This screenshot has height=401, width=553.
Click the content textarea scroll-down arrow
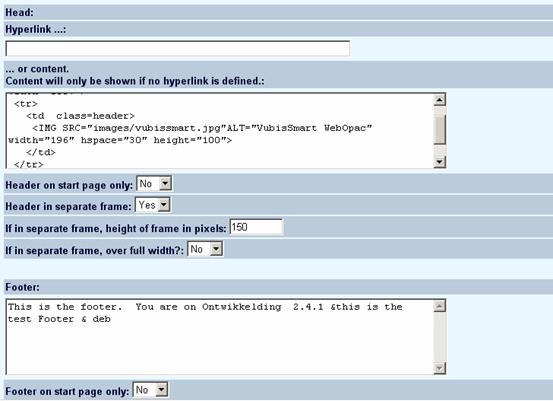439,162
